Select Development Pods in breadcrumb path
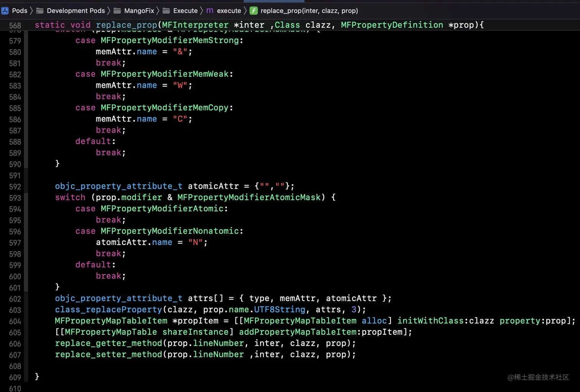The image size is (580, 392). tap(76, 11)
